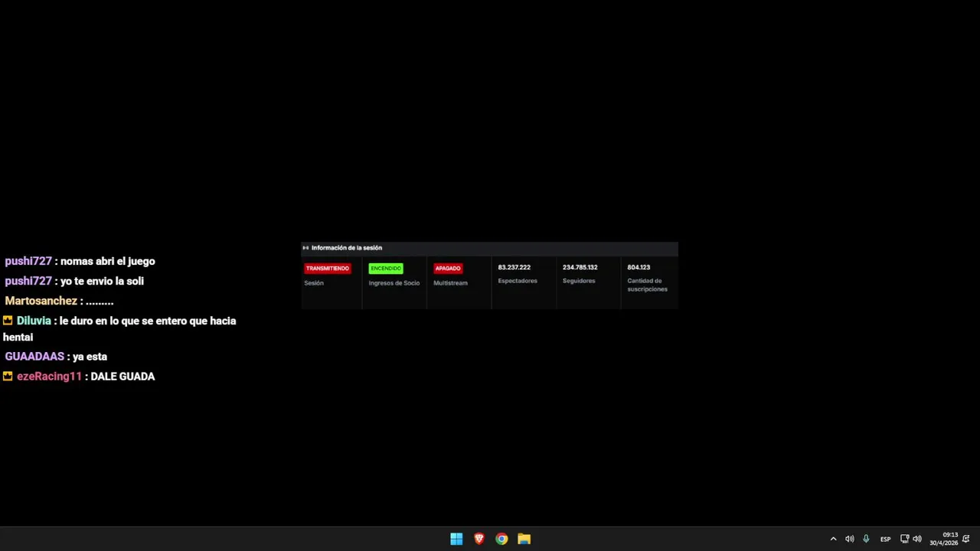This screenshot has height=551, width=980.
Task: Click the microphone icon in the system tray
Action: click(x=866, y=539)
